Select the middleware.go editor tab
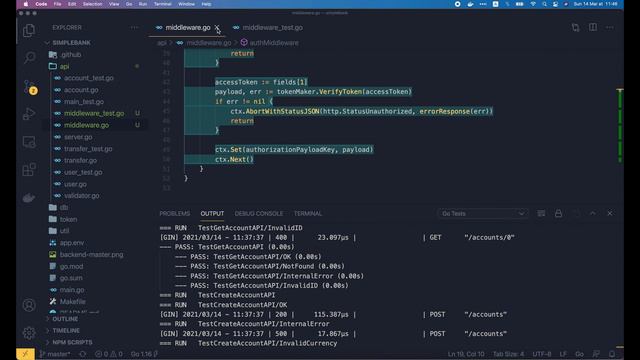The width and height of the screenshot is (640, 360). (188, 28)
